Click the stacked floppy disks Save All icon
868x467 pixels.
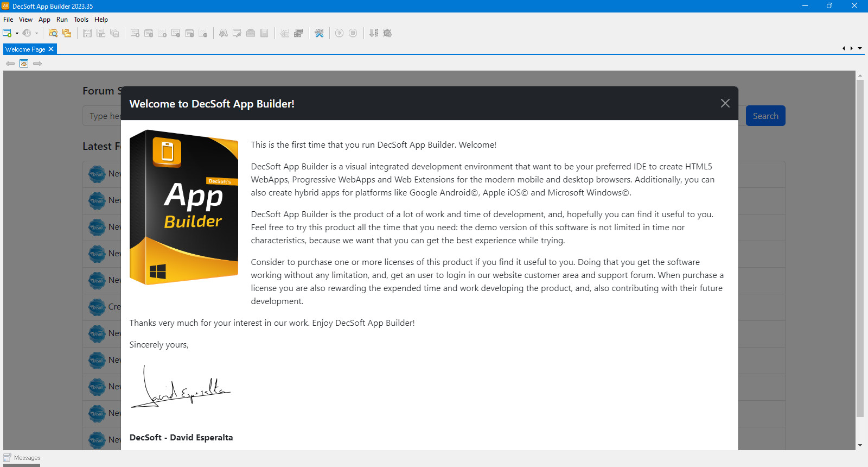coord(114,33)
